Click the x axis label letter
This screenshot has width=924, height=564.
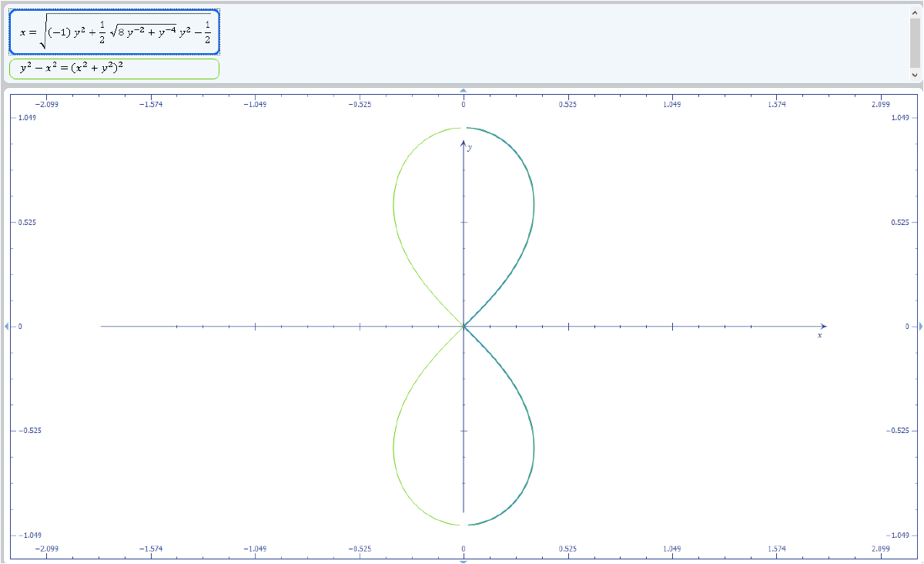pos(820,336)
